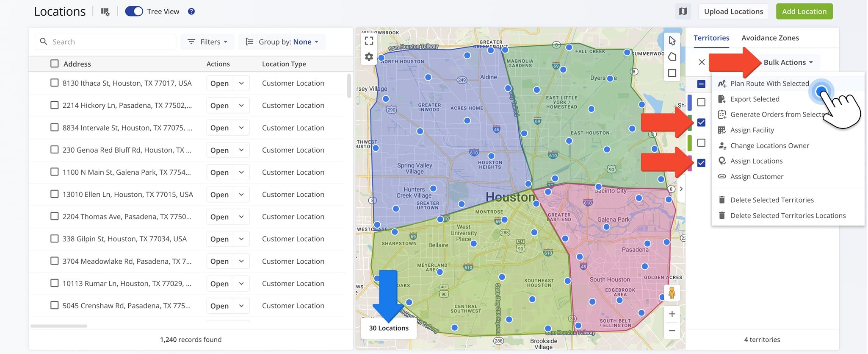868x354 pixels.
Task: Toggle the select-all territories checkbox
Action: click(x=701, y=84)
